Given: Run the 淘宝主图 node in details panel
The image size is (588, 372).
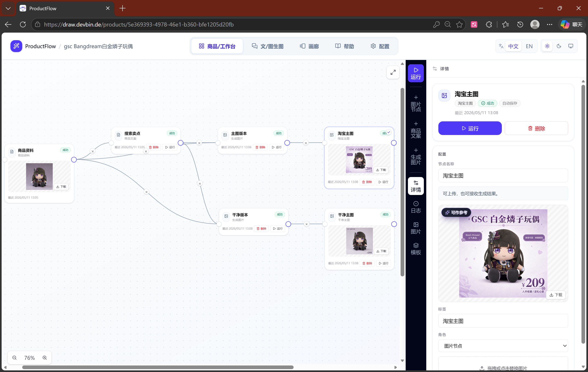Looking at the screenshot, I should tap(470, 128).
